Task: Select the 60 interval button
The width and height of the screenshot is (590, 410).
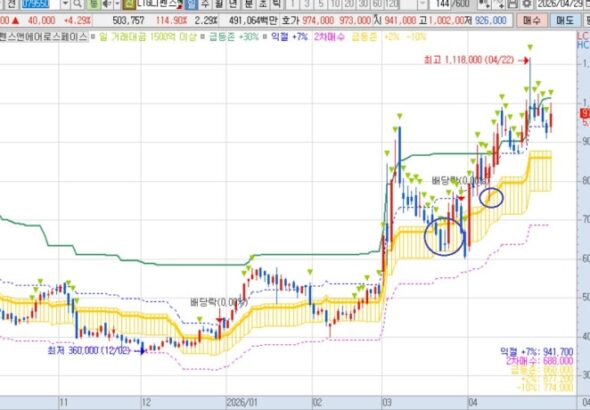Action: click(377, 4)
